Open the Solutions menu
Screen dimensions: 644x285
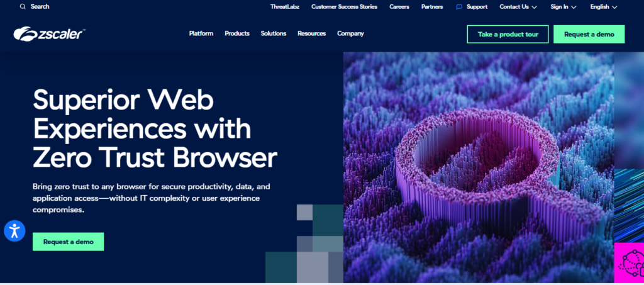(274, 34)
